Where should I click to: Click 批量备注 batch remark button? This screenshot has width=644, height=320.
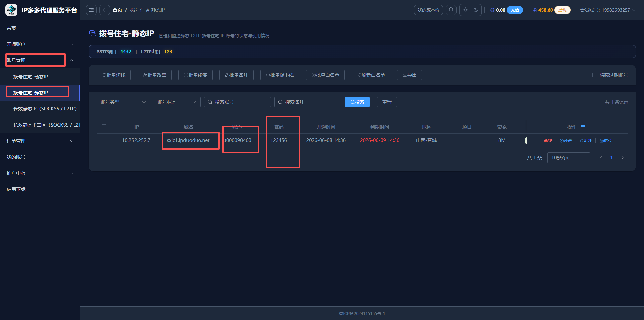[236, 75]
